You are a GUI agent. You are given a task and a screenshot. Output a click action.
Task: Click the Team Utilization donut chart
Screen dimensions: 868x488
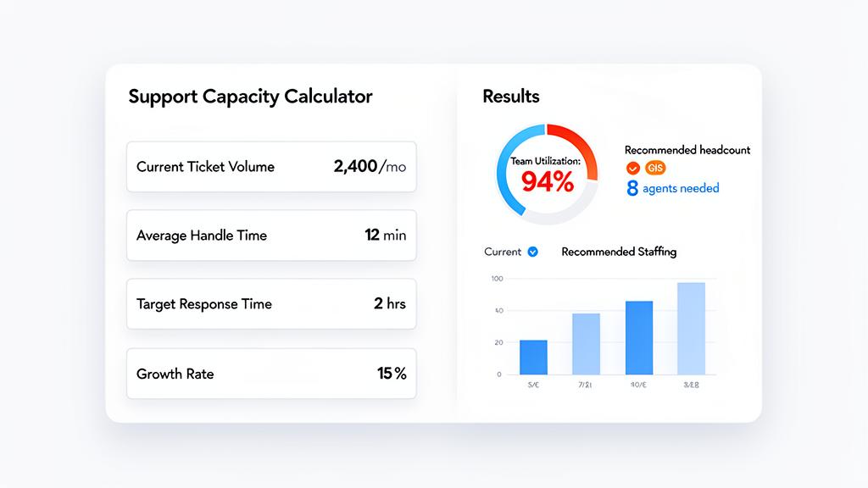point(547,171)
